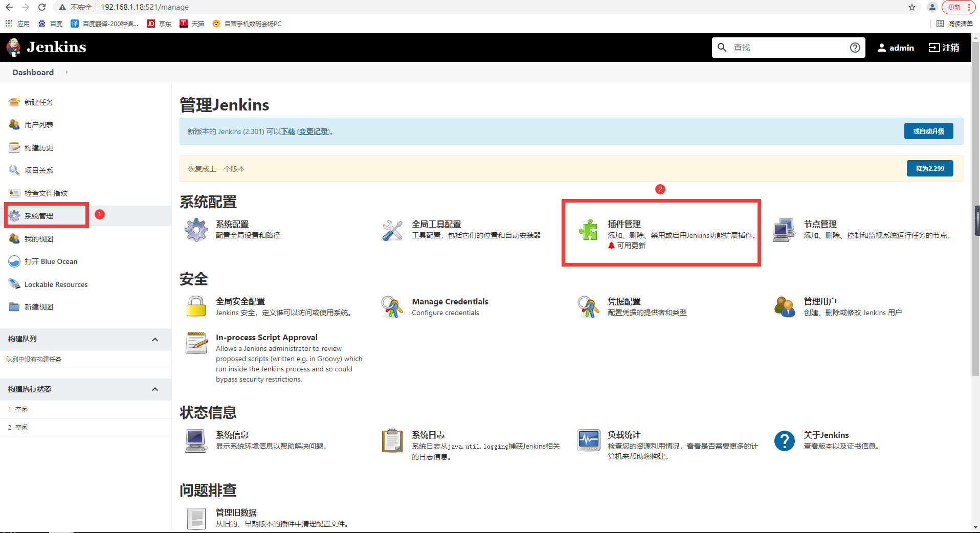Click browser 更新 update button
The height and width of the screenshot is (533, 980).
(959, 7)
